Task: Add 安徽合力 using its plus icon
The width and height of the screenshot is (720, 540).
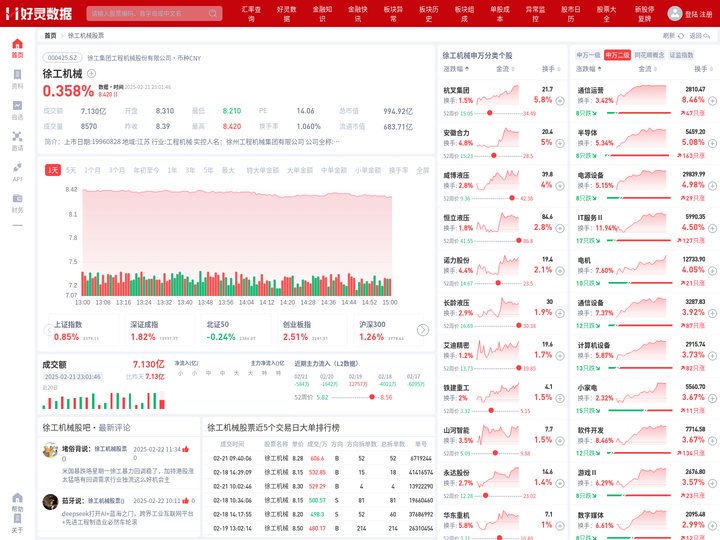Action: [x=560, y=143]
